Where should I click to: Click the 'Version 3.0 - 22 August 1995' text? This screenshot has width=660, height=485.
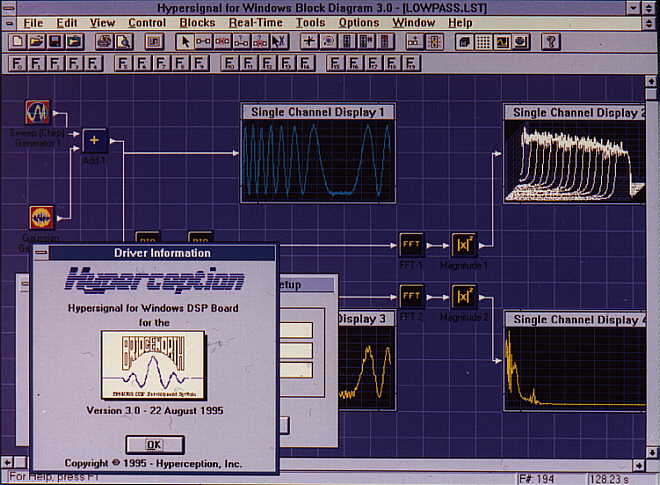pos(154,410)
